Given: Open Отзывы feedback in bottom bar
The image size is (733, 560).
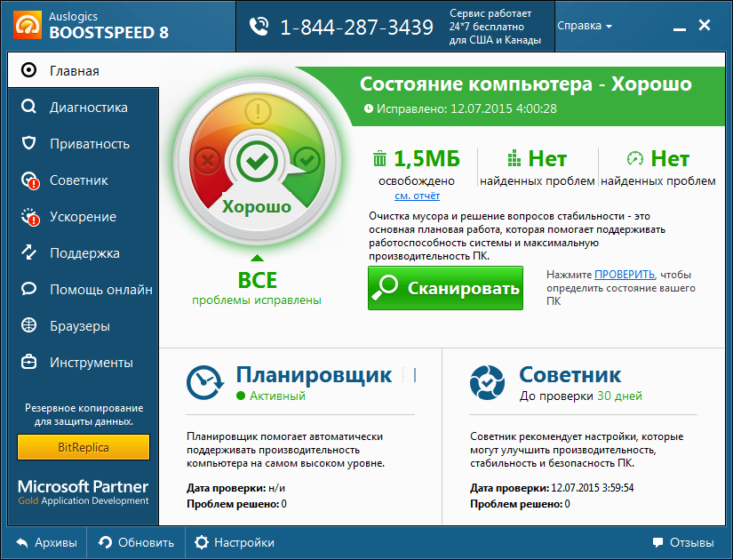Looking at the screenshot, I should coord(682,542).
